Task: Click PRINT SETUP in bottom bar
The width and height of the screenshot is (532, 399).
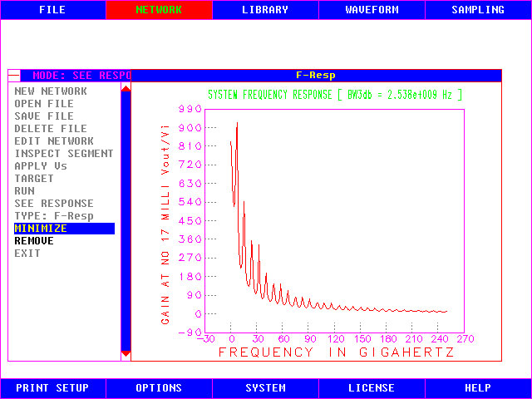Action: 53,388
